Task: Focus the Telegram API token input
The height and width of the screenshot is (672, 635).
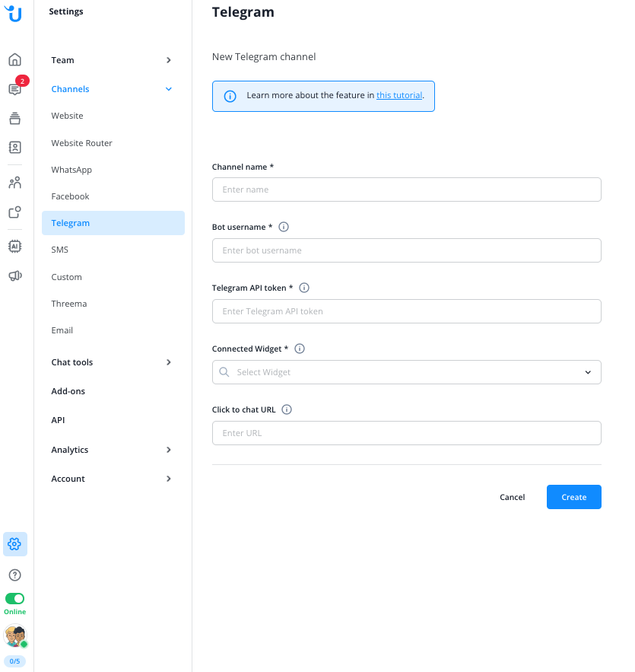Action: [x=406, y=311]
